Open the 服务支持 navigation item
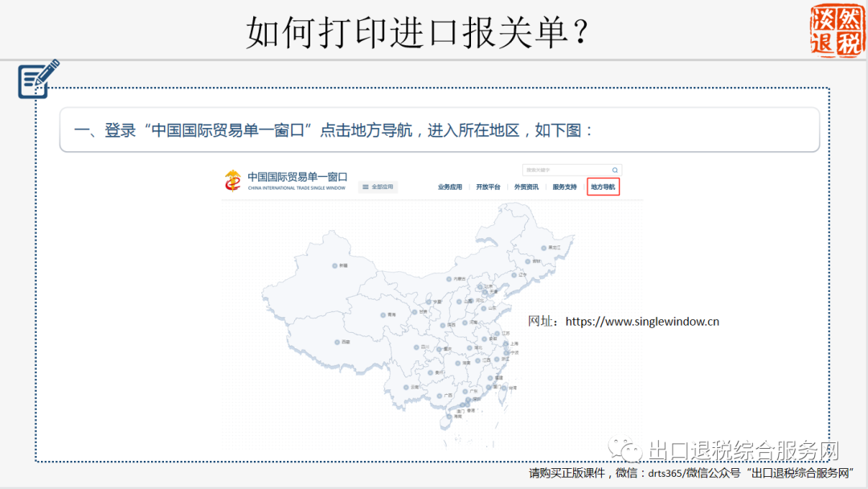 564,187
